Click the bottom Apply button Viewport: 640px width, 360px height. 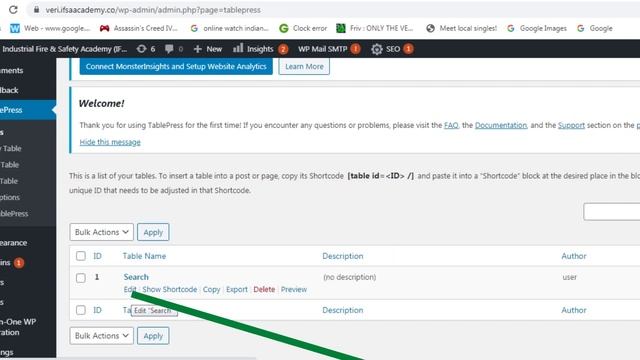(x=153, y=336)
